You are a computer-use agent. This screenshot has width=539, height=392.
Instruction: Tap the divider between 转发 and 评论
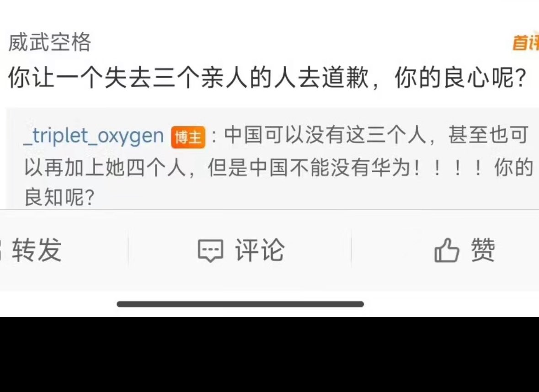tap(128, 250)
